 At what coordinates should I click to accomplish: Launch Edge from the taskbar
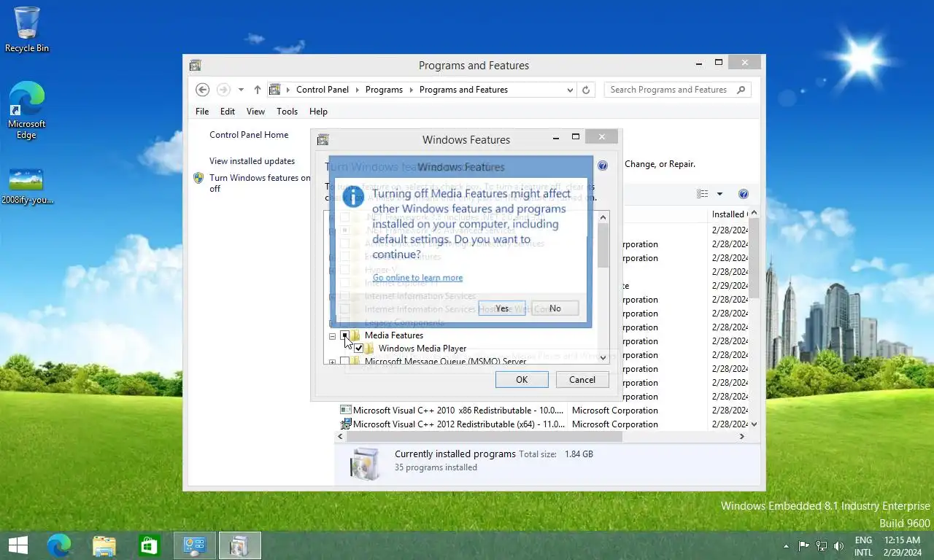point(58,545)
